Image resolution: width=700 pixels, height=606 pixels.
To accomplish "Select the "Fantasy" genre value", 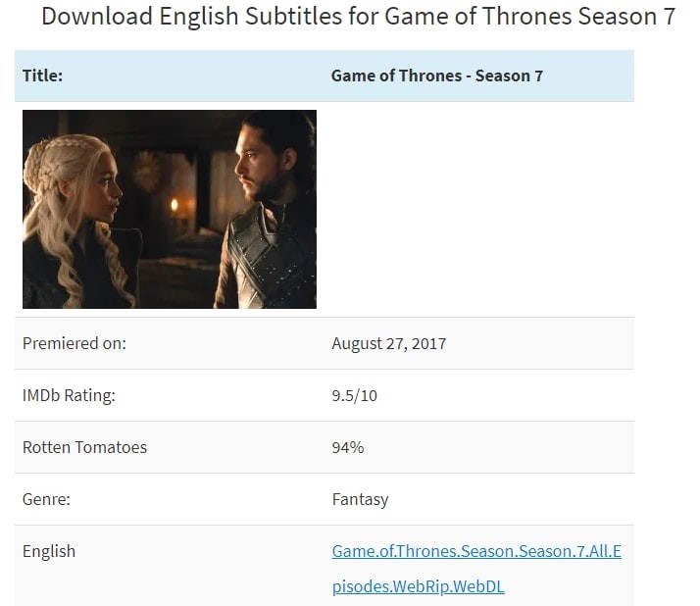I will (x=360, y=499).
